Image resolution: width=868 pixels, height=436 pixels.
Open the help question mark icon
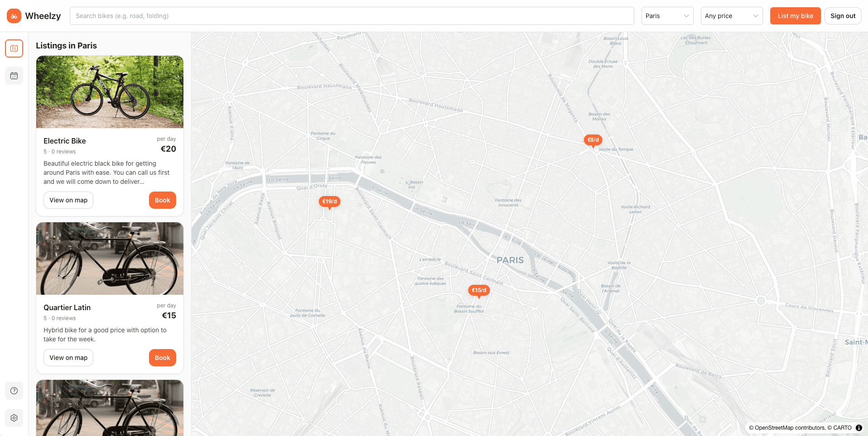[14, 391]
